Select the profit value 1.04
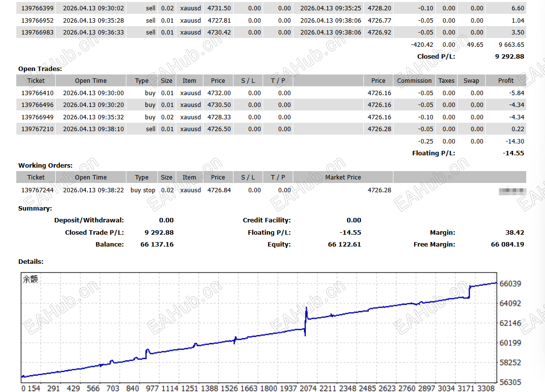The image size is (545, 392). point(518,21)
